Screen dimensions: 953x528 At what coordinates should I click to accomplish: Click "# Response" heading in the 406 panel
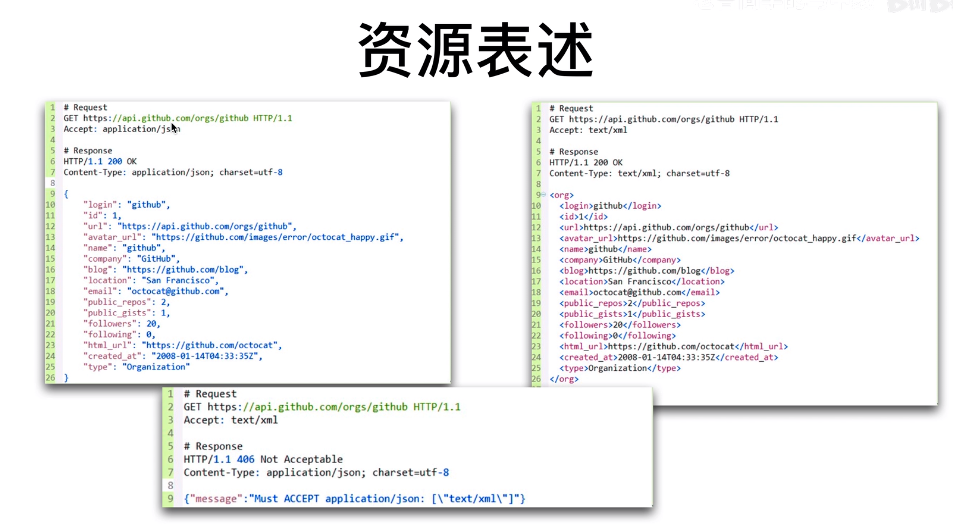tap(213, 447)
